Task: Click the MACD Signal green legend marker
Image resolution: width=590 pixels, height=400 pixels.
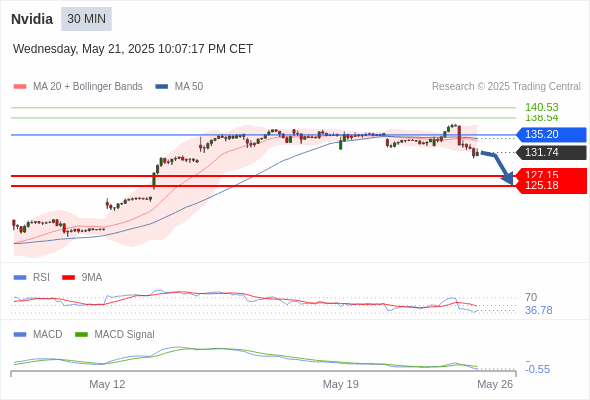Action: 81,335
